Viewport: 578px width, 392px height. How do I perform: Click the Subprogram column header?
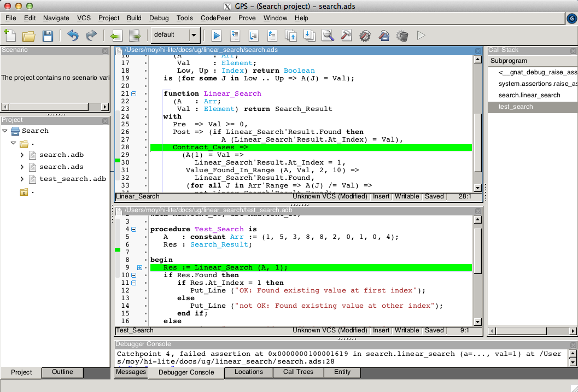point(532,61)
